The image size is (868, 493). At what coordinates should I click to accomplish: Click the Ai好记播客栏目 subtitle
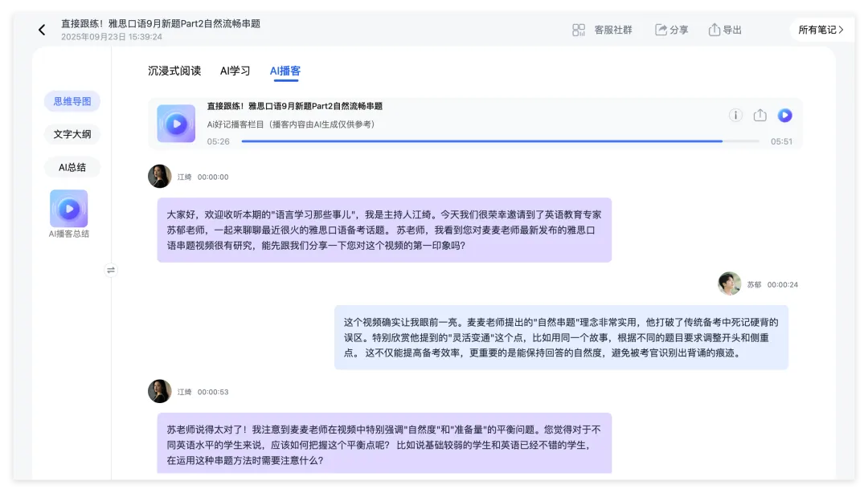291,124
